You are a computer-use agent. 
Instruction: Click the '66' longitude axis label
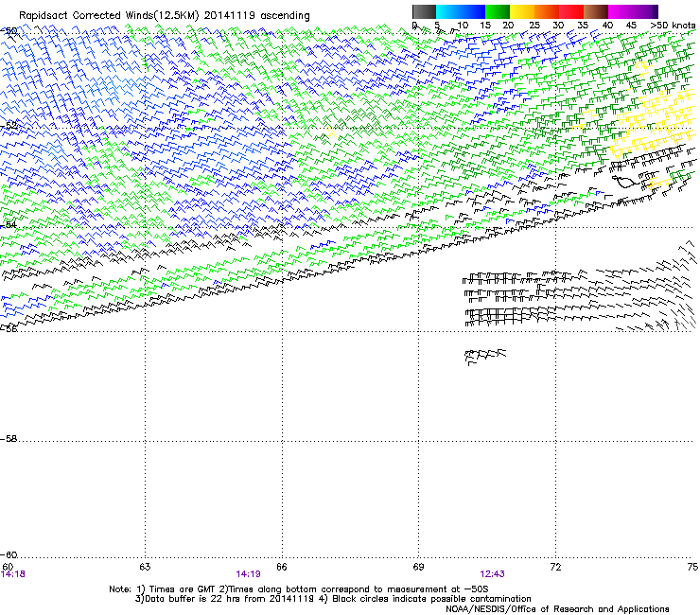point(282,567)
